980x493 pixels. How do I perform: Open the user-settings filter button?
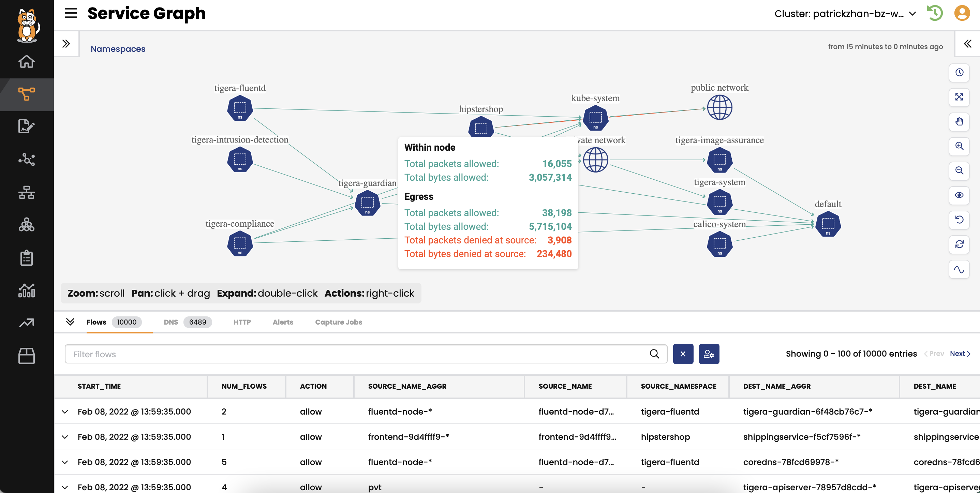coord(709,354)
